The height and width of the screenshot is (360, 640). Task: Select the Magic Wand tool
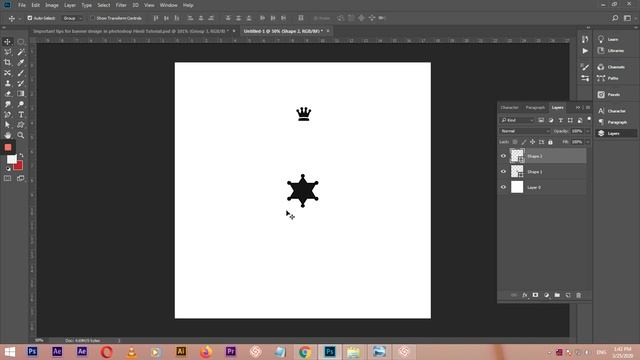21,52
